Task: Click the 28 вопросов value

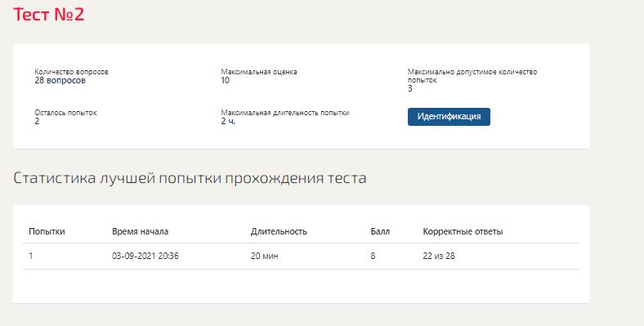Action: point(60,80)
